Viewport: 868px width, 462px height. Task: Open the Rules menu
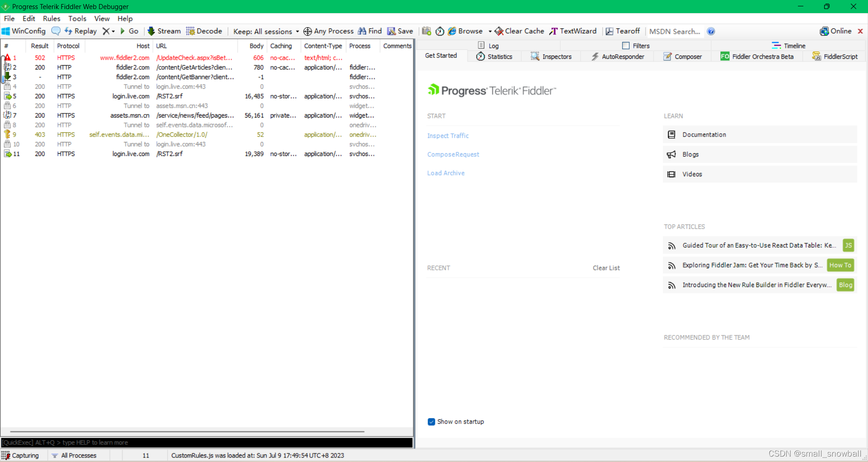[52, 19]
